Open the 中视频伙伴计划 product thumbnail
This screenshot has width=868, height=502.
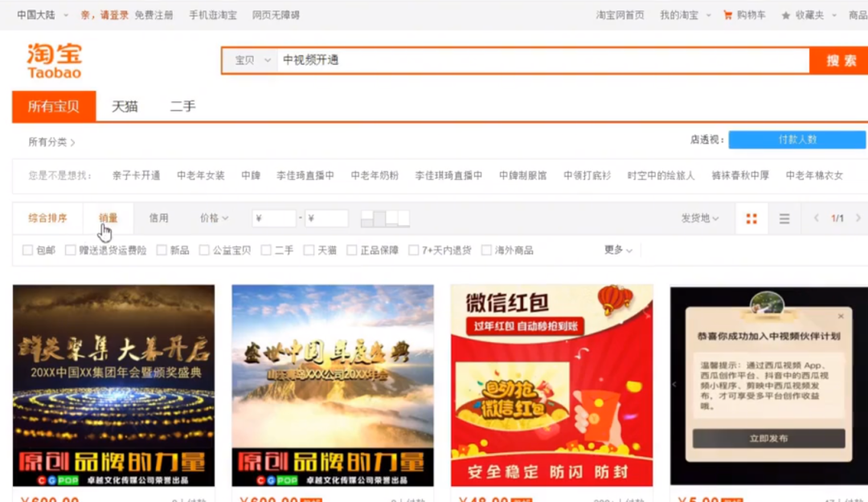pyautogui.click(x=769, y=386)
